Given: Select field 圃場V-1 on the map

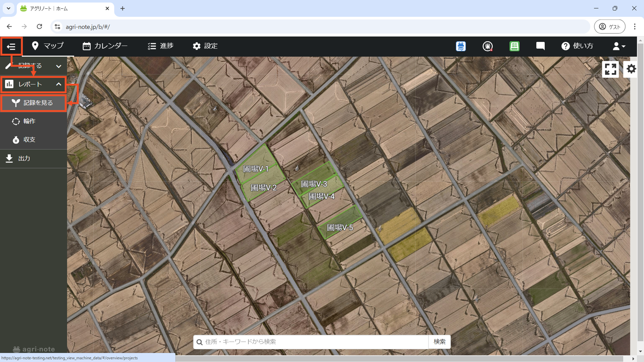Looking at the screenshot, I should (256, 169).
